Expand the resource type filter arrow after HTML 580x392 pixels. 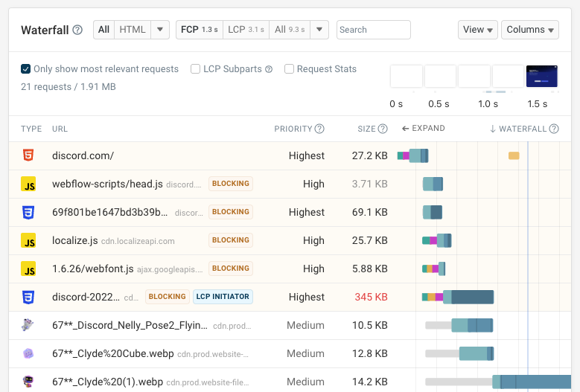(x=160, y=30)
